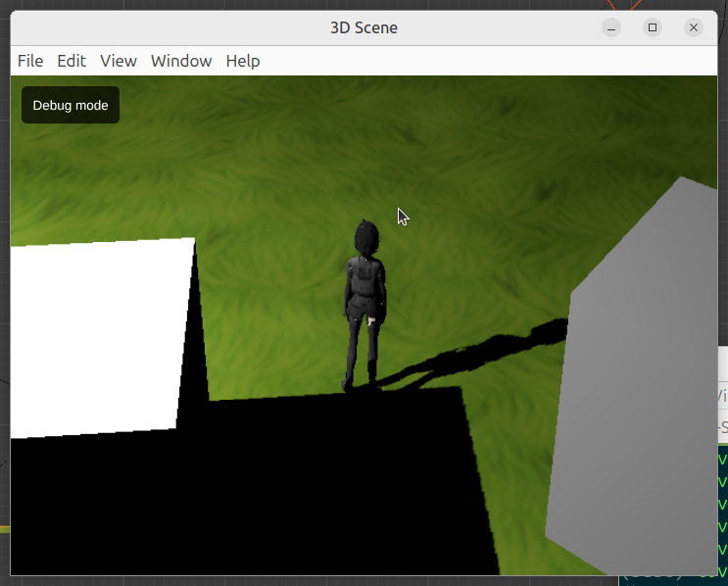Open the View menu
Screen dimensions: 728x586
(119, 61)
